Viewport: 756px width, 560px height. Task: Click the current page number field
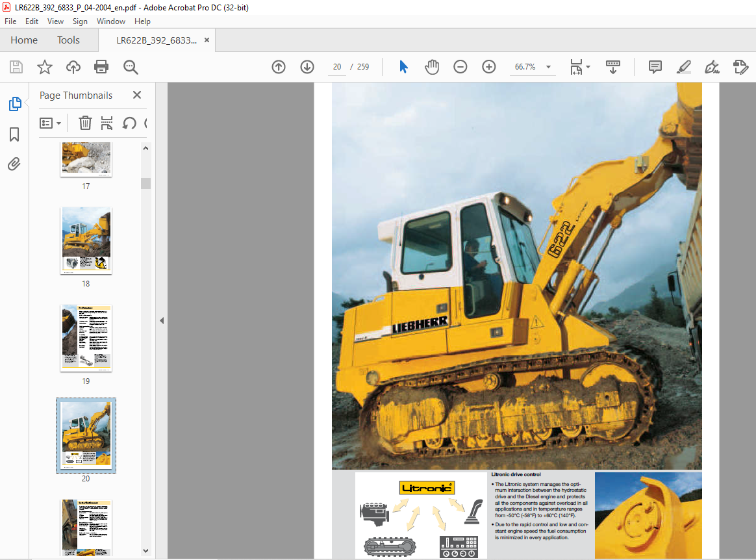coord(337,67)
